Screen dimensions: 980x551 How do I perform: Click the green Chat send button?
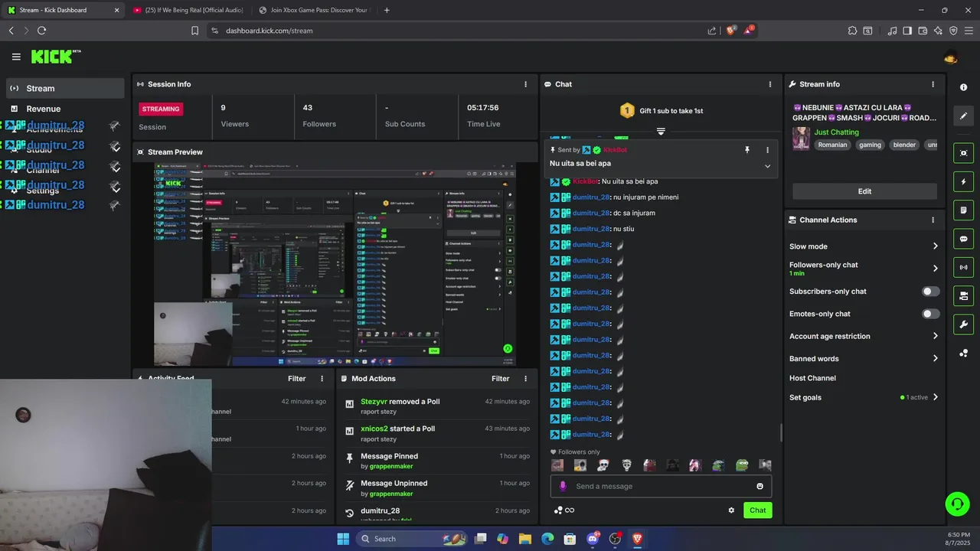tap(757, 510)
